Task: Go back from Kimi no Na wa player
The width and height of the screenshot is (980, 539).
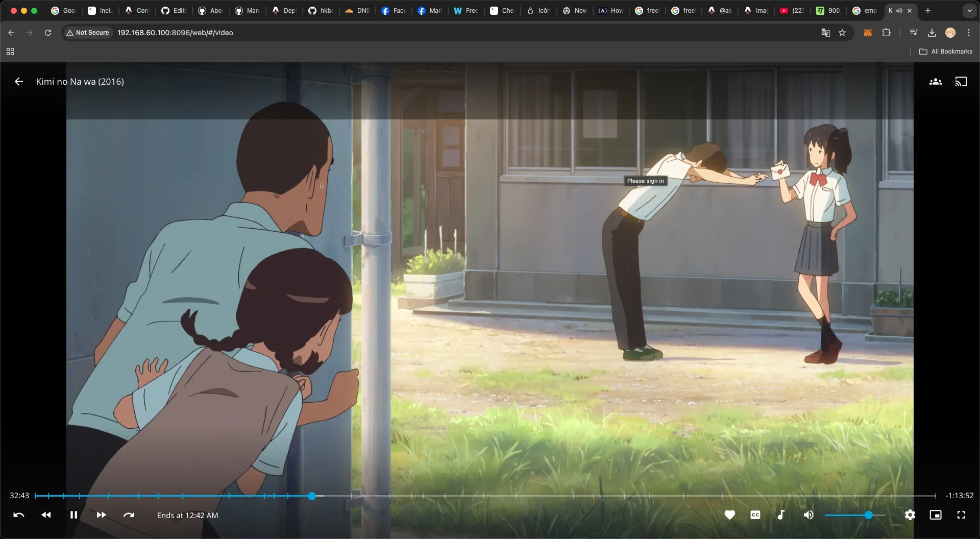Action: 19,82
